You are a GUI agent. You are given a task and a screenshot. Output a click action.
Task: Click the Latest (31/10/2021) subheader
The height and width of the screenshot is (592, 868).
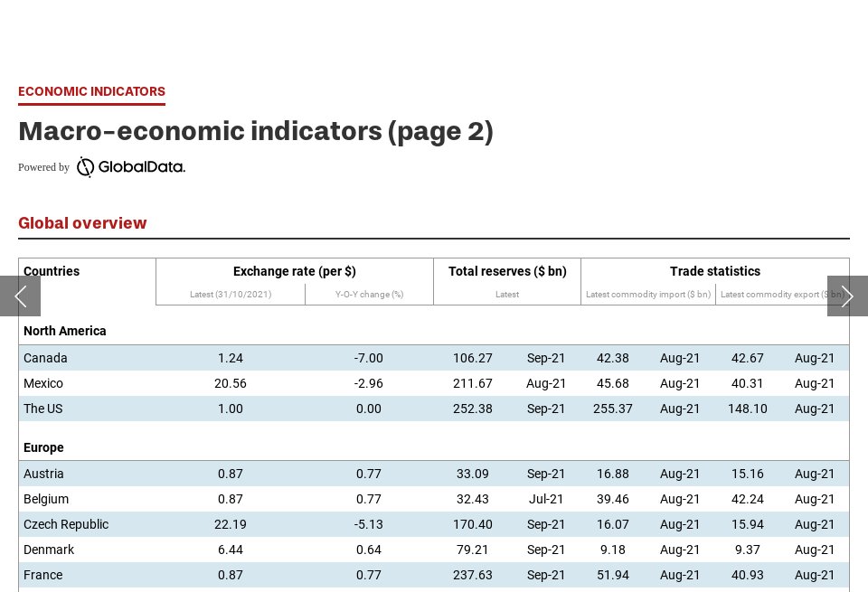pos(230,295)
